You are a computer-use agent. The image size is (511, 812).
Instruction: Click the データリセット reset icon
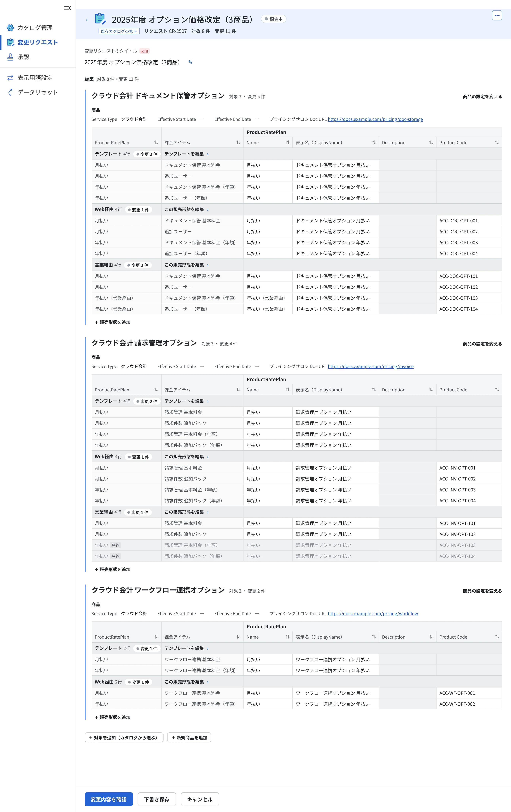pos(10,92)
